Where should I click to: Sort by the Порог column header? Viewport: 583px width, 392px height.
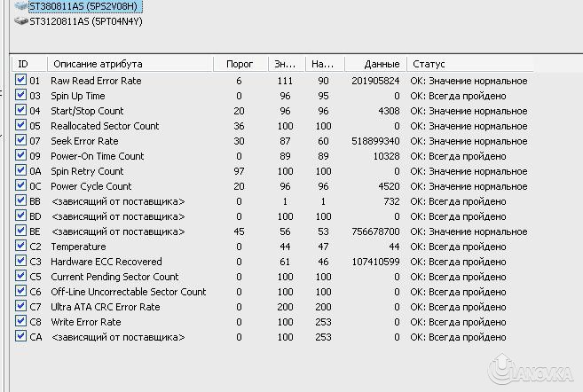click(x=241, y=64)
